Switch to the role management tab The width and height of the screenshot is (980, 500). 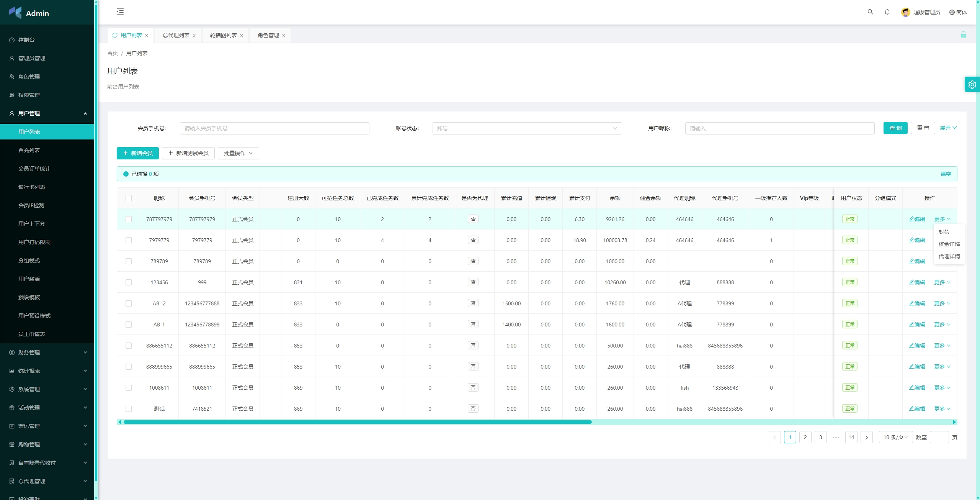[268, 35]
